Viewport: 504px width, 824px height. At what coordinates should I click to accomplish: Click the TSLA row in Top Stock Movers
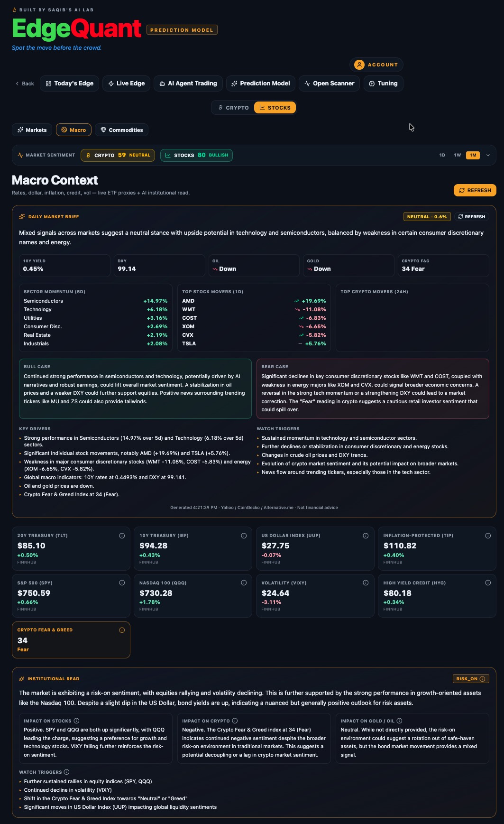(254, 343)
